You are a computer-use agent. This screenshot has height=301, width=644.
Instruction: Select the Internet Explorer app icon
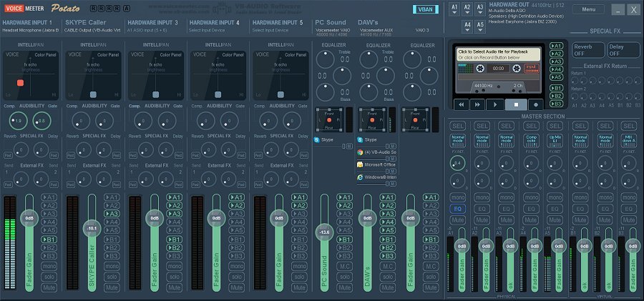click(360, 177)
